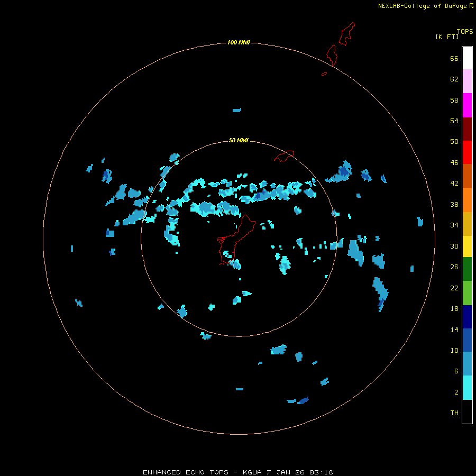This screenshot has height=476, width=476.
Task: Click the "[K FT]" units label
Action: pos(447,36)
